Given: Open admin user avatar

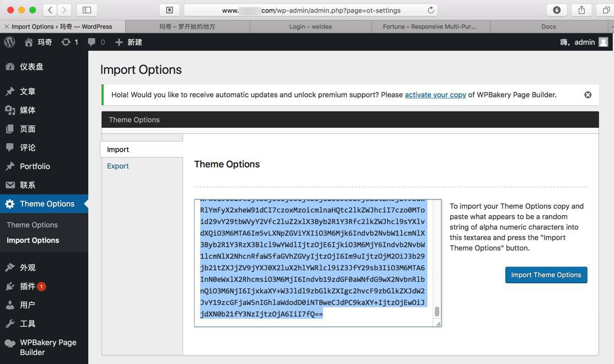Looking at the screenshot, I should point(604,42).
